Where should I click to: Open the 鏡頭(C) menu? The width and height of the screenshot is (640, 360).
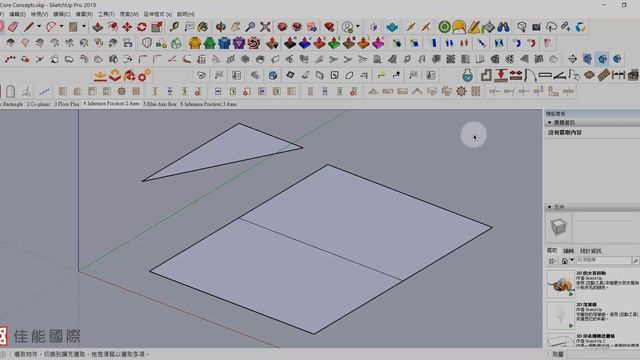coord(62,14)
